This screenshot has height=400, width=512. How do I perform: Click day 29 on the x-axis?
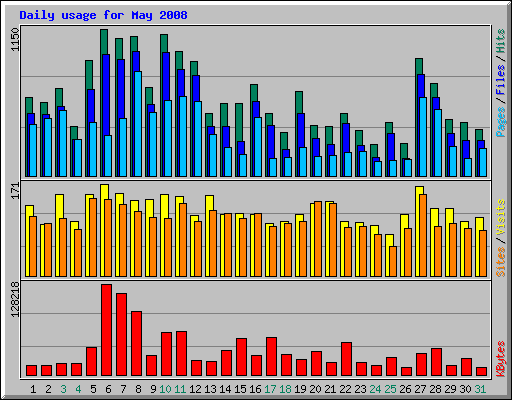450,389
